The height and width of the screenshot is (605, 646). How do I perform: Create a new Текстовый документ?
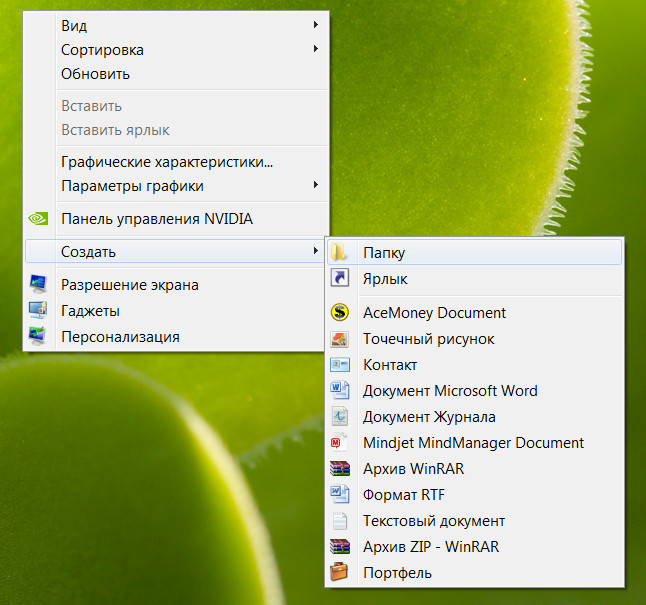point(474,521)
